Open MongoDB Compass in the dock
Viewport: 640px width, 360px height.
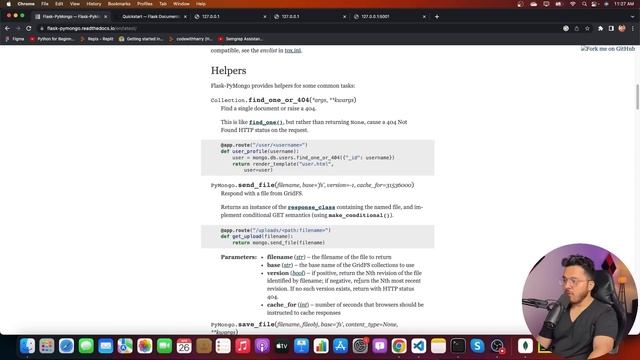[x=525, y=346]
